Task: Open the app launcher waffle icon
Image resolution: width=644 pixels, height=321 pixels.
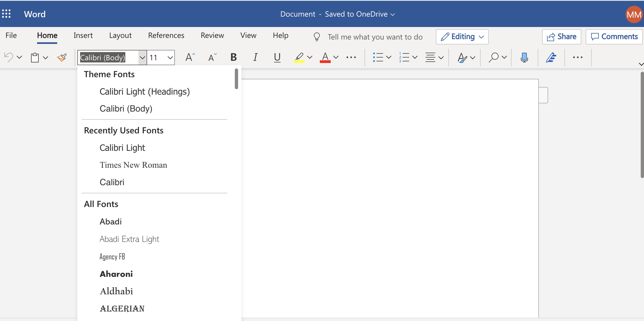Action: 7,14
